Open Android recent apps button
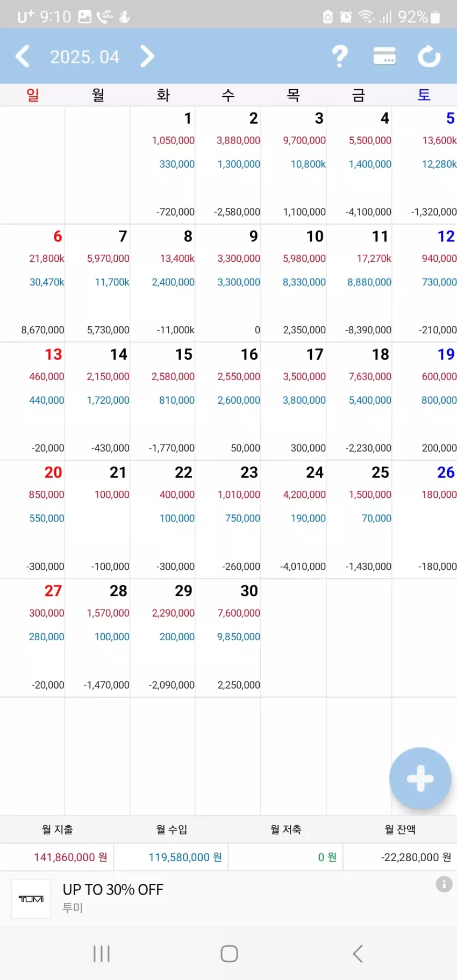 click(x=101, y=954)
